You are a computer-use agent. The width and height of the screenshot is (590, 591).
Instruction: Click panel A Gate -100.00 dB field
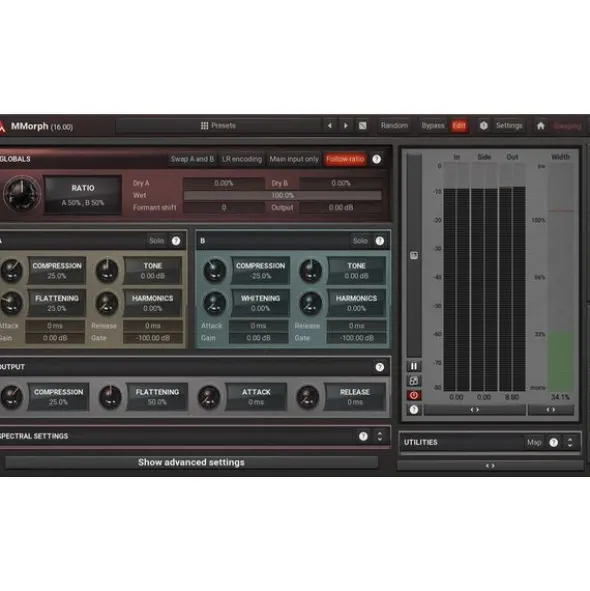pos(153,338)
